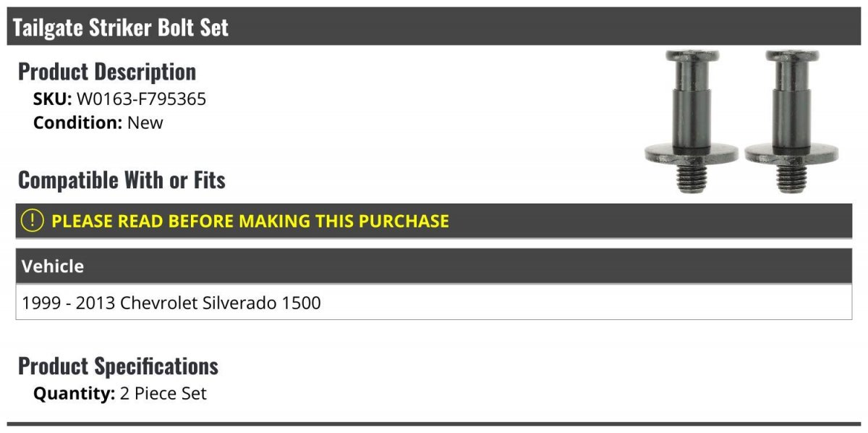Click the threaded end of the left bolt
This screenshot has width=868, height=433.
pyautogui.click(x=692, y=178)
